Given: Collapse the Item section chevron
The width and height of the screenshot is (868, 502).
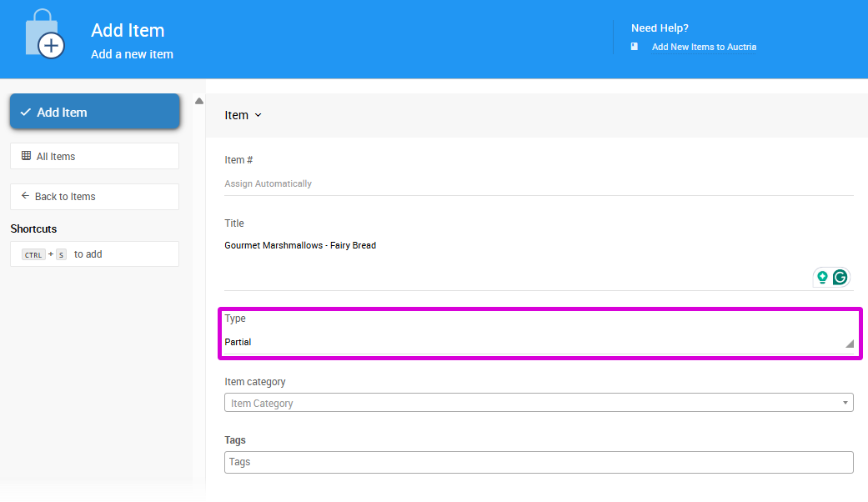Looking at the screenshot, I should 258,115.
